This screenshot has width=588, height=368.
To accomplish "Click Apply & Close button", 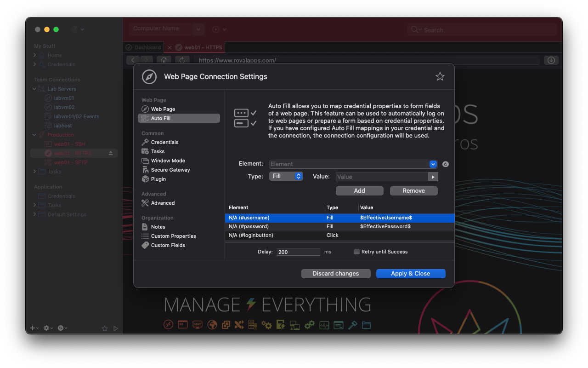I will 410,273.
